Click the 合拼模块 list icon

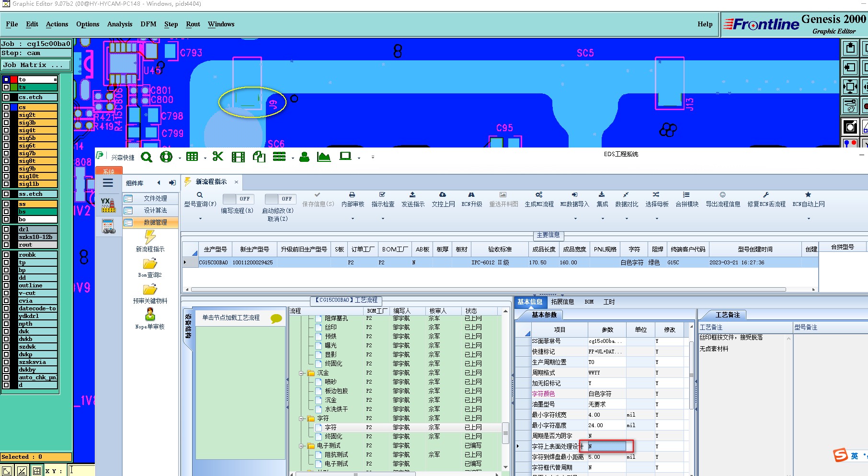(686, 194)
